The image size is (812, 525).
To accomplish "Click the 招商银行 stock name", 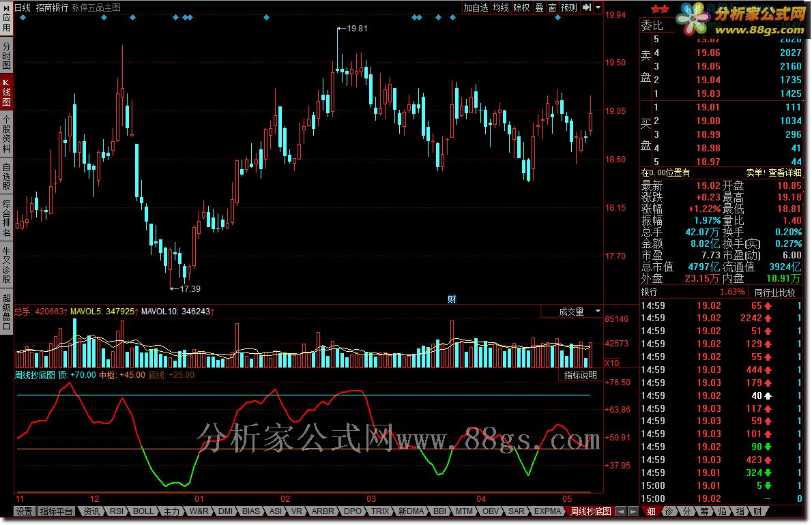I will pyautogui.click(x=52, y=7).
